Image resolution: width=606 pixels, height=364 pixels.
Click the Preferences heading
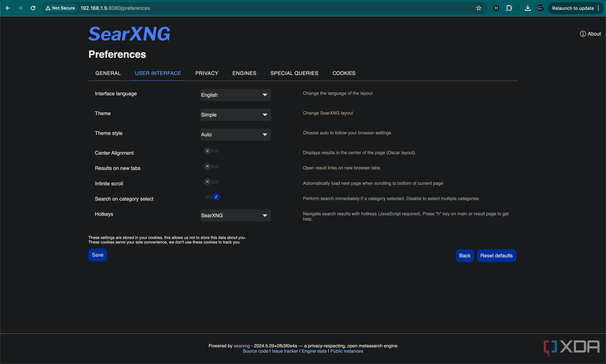117,54
